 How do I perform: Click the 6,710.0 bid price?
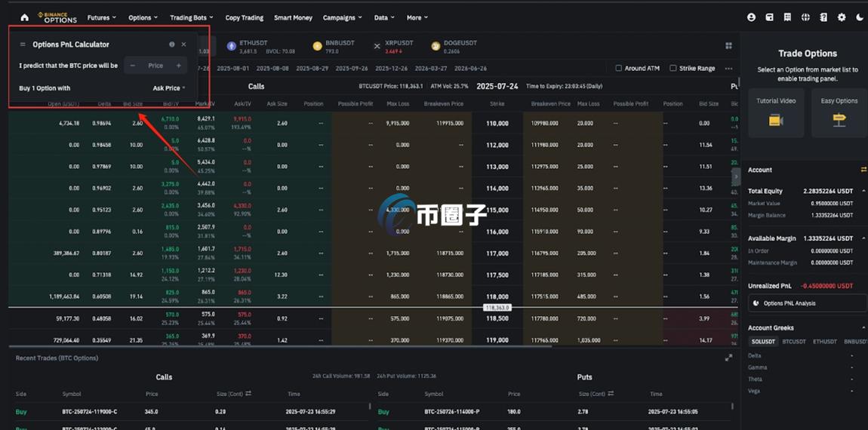click(x=169, y=119)
